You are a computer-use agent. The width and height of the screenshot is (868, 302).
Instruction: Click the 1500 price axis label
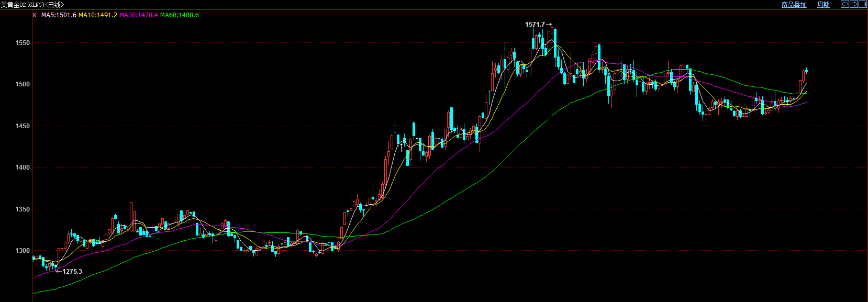pos(23,84)
